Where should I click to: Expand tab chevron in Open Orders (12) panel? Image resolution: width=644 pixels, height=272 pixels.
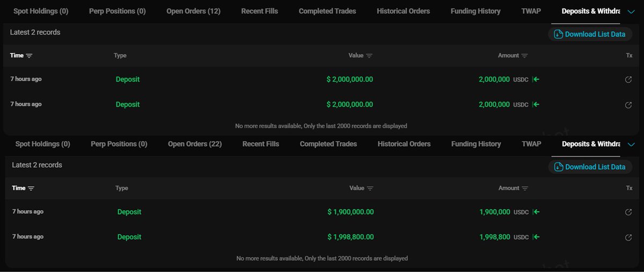pos(631,11)
